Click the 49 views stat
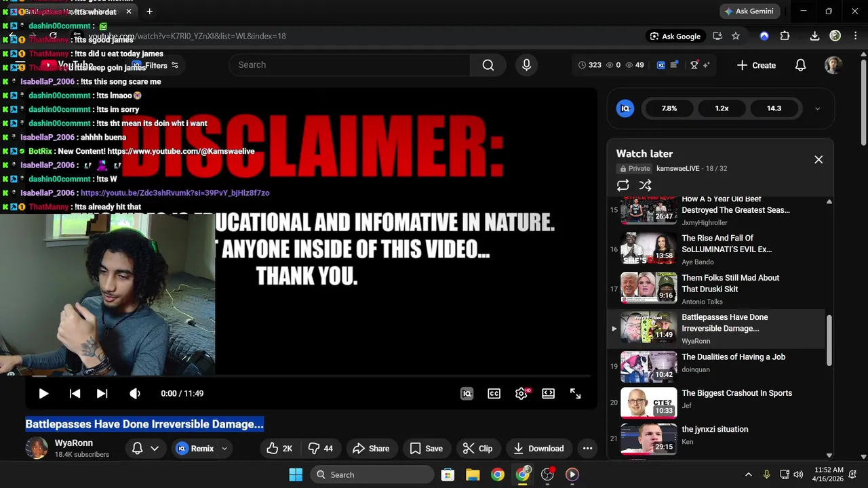Viewport: 868px width, 488px height. [635, 65]
